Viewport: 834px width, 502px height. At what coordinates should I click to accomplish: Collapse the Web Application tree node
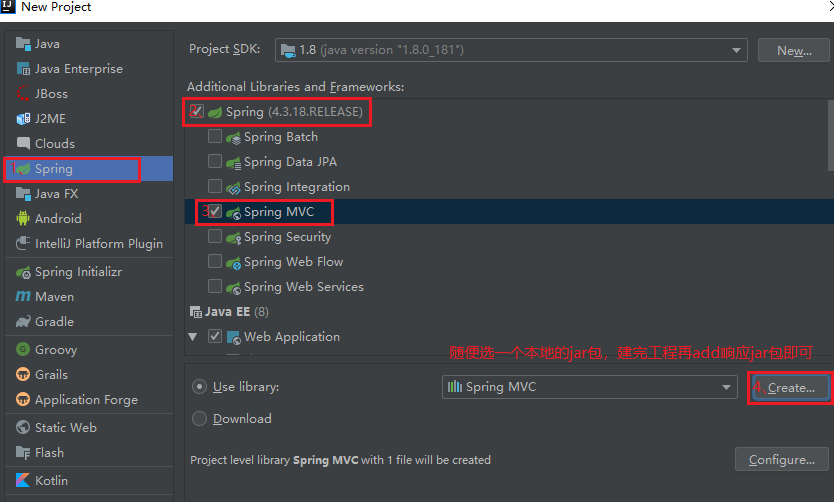click(x=193, y=337)
